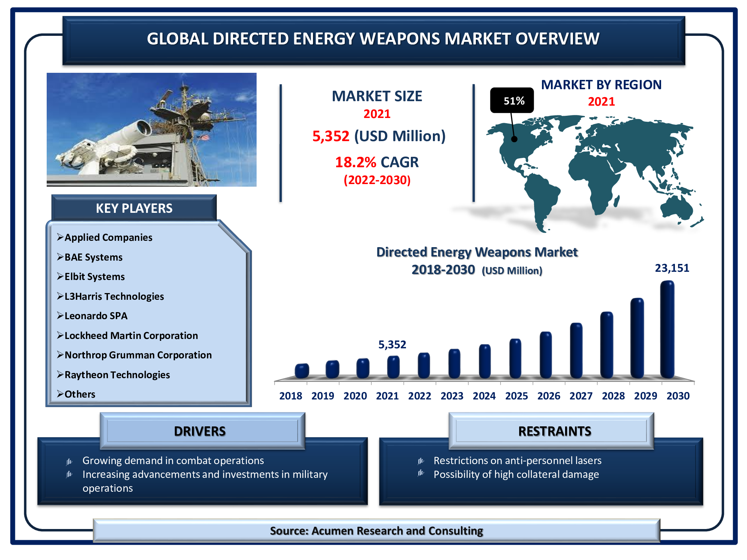Click the arrow bullet before 'Lockheed Martin Corporation'

click(60, 335)
